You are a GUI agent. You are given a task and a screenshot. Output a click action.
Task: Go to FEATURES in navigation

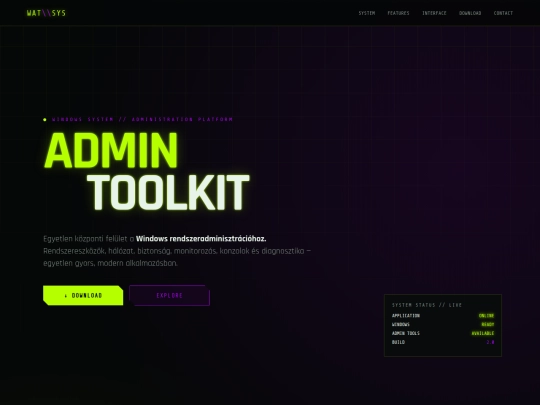pos(398,13)
